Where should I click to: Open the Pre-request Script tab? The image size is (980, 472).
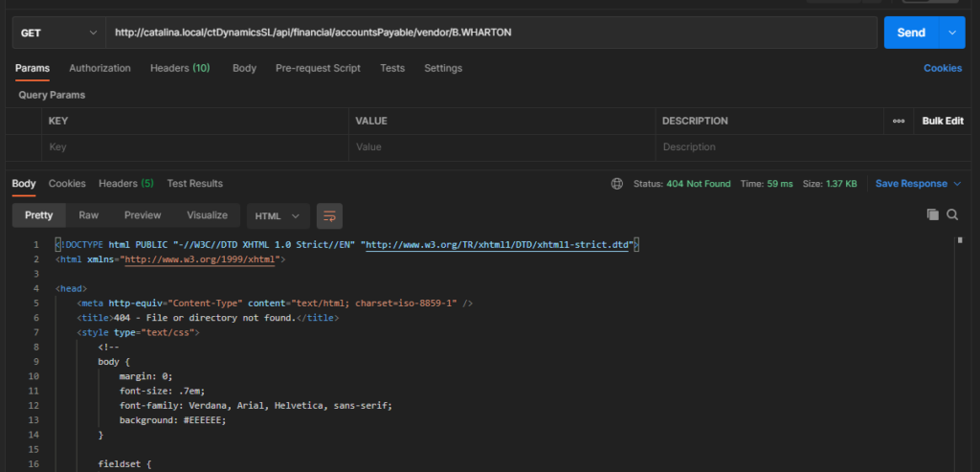[x=318, y=68]
